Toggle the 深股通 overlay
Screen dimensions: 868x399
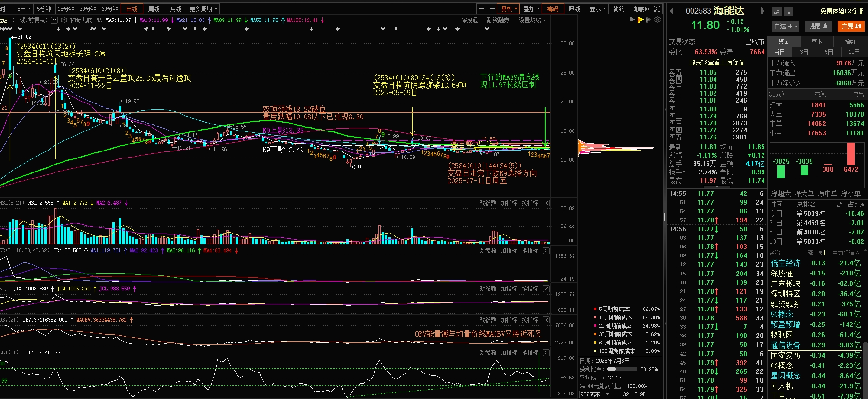[469, 20]
